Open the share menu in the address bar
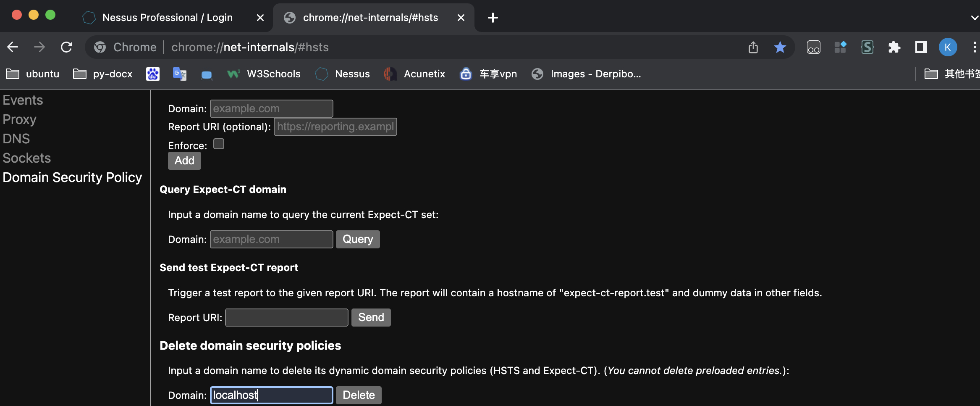This screenshot has height=406, width=980. [x=753, y=47]
